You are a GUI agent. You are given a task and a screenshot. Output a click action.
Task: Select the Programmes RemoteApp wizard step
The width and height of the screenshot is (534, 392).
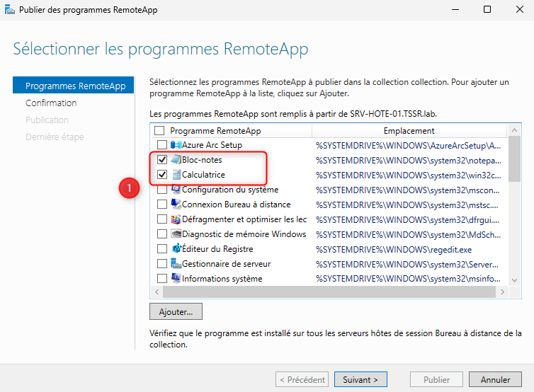[73, 86]
